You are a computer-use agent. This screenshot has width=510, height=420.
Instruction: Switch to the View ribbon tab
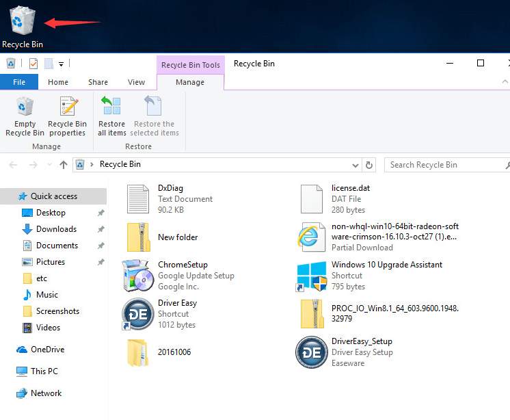pyautogui.click(x=136, y=82)
